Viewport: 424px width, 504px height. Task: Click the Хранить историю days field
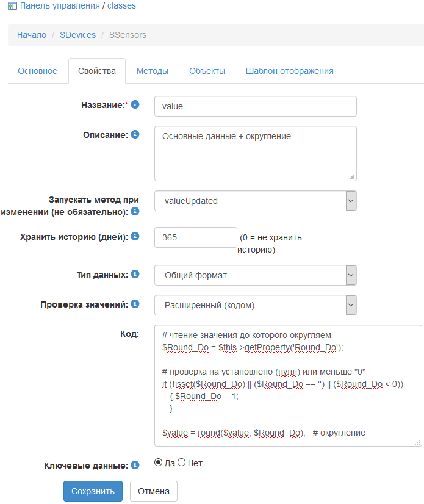point(195,237)
